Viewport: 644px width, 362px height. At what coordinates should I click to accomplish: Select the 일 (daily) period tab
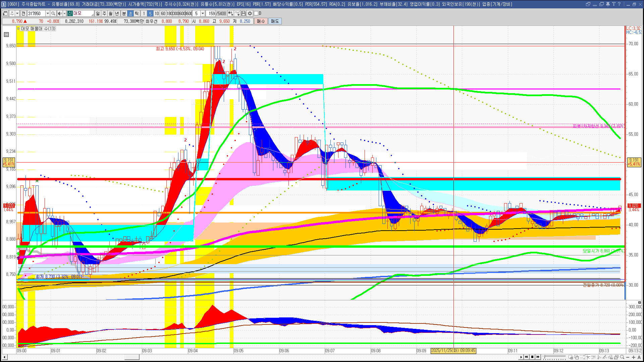[x=98, y=13]
